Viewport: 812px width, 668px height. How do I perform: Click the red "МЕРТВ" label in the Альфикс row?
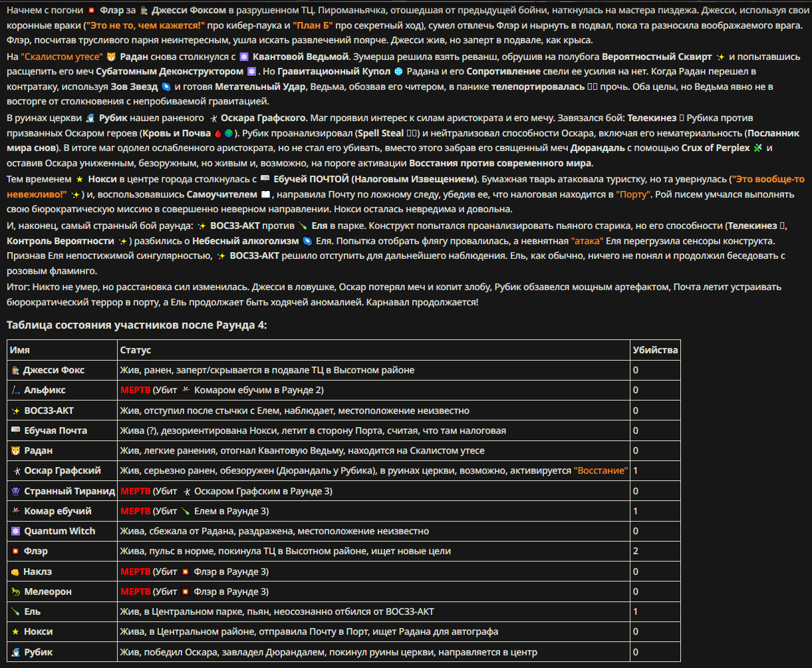tap(135, 390)
